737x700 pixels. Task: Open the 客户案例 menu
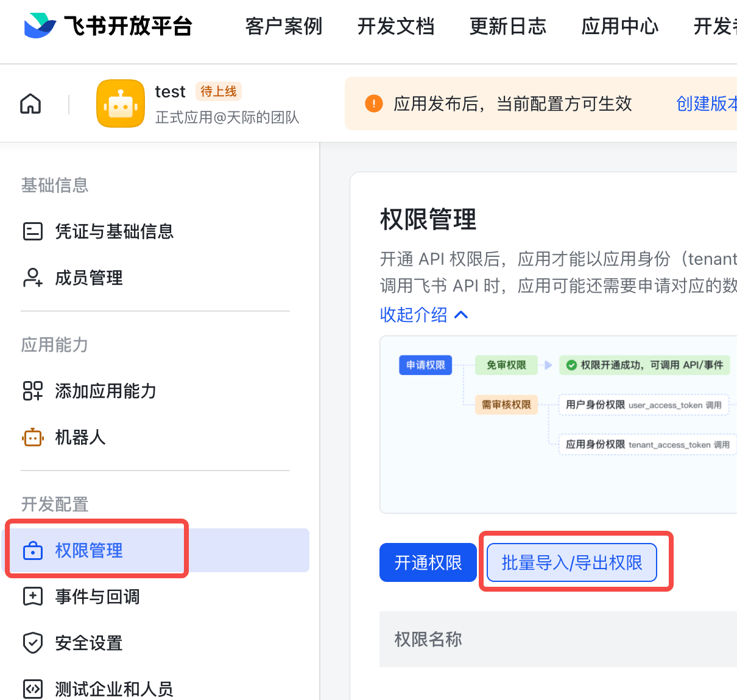tap(283, 26)
